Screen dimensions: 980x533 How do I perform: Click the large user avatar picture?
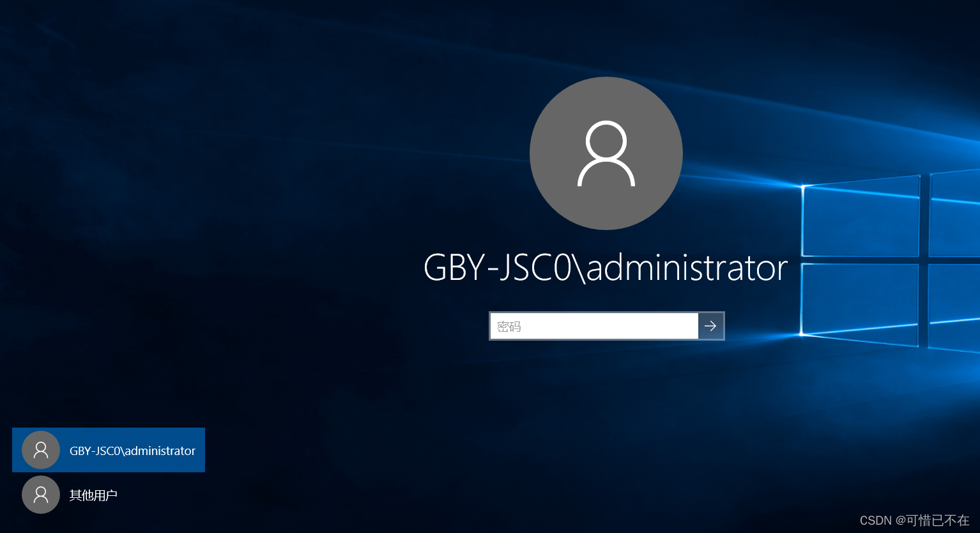606,153
